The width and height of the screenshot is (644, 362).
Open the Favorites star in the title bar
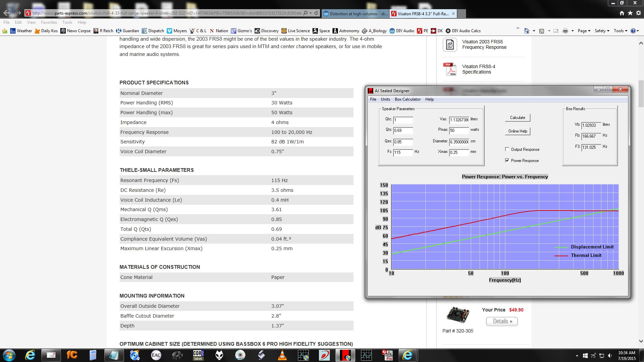point(630,13)
